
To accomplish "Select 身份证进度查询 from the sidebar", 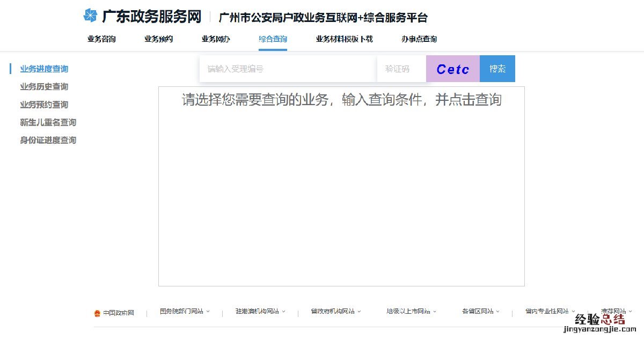I will 48,141.
